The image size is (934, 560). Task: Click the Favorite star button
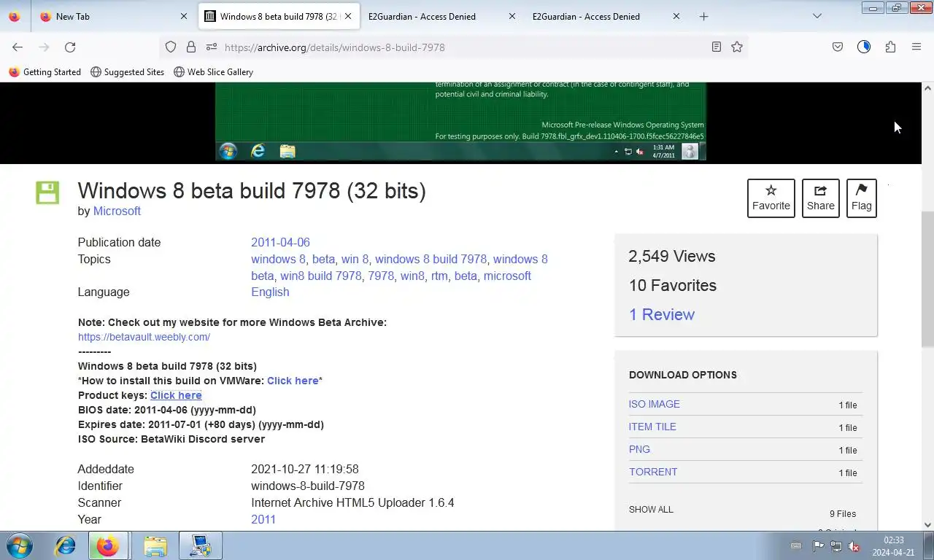(771, 198)
